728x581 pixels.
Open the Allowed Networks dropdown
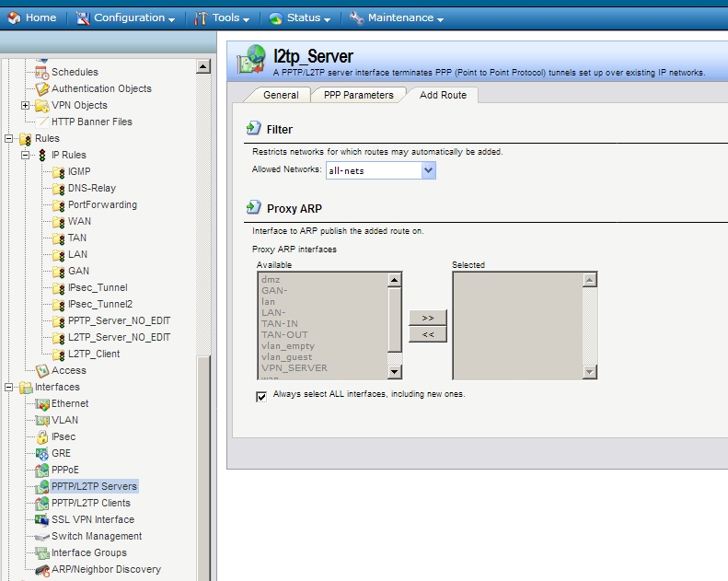(x=428, y=170)
